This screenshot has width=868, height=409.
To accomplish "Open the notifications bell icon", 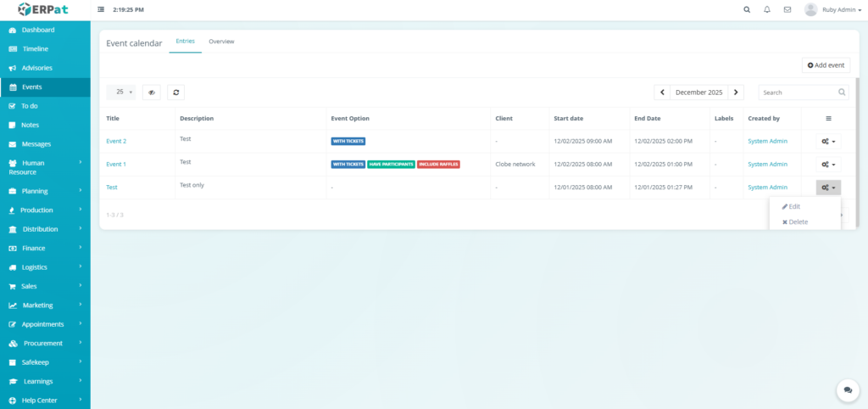I will [x=767, y=10].
